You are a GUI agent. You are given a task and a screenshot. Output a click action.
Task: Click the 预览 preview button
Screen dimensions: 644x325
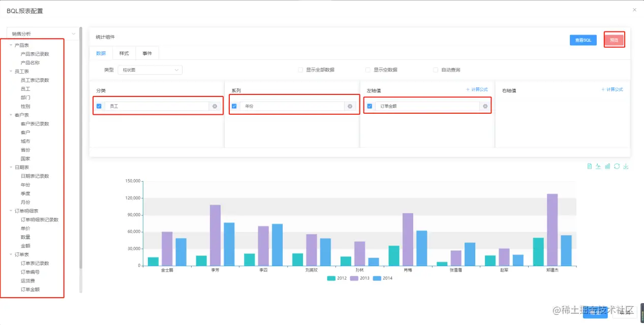coord(614,40)
